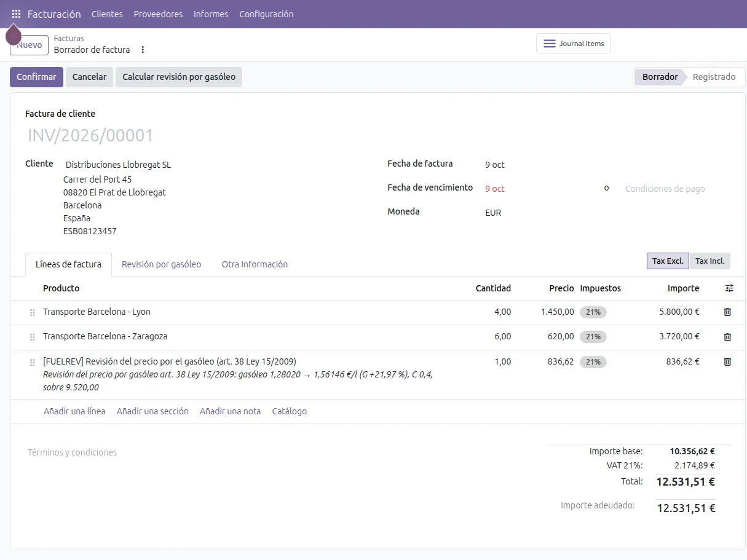The image size is (747, 560).
Task: Click the 21% tax tag on Zaragoza line
Action: 593,337
